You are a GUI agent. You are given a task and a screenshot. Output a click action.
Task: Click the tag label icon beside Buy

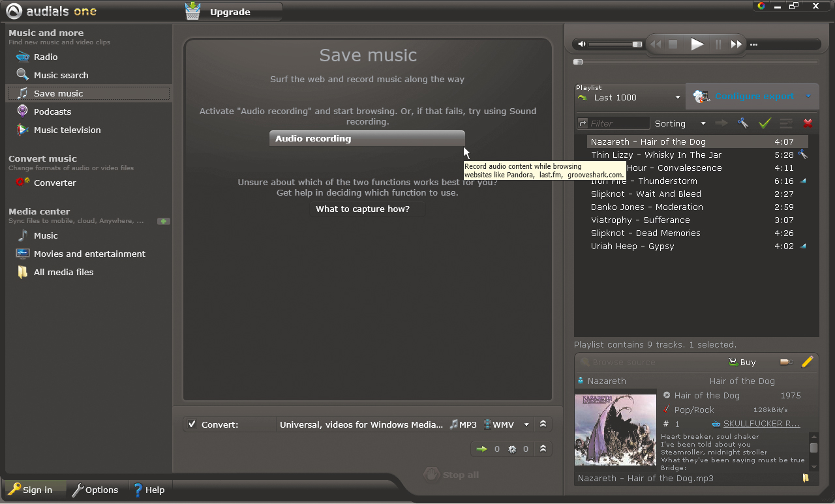tap(786, 362)
